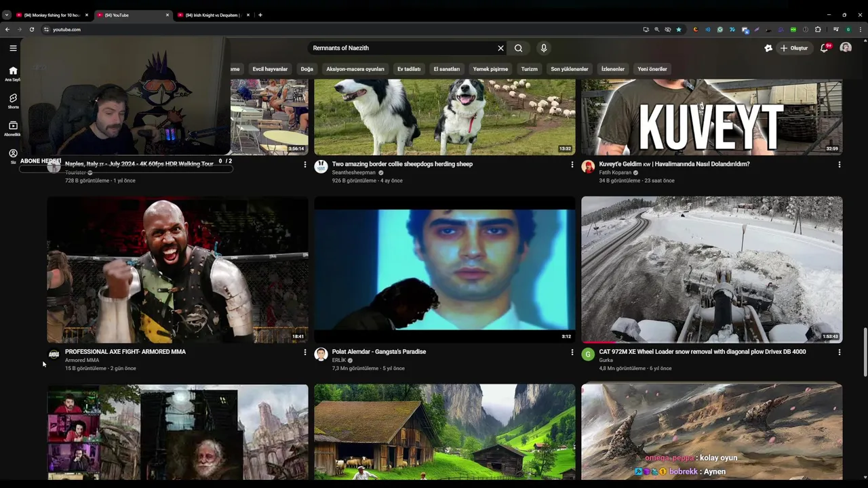Open Chrome extensions puzzle menu
Screen dimensions: 868x488
(x=818, y=30)
